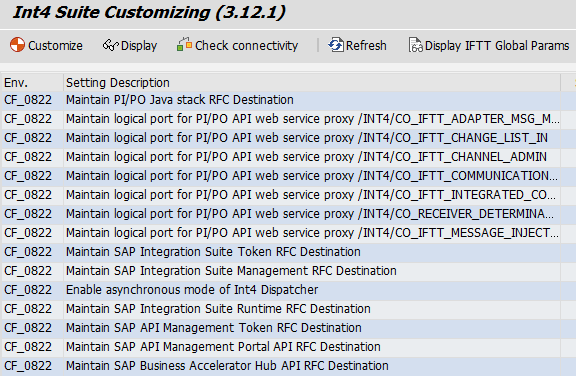Select Maintain SAP API Management Token RFC Destination
This screenshot has width=576, height=376.
click(312, 328)
